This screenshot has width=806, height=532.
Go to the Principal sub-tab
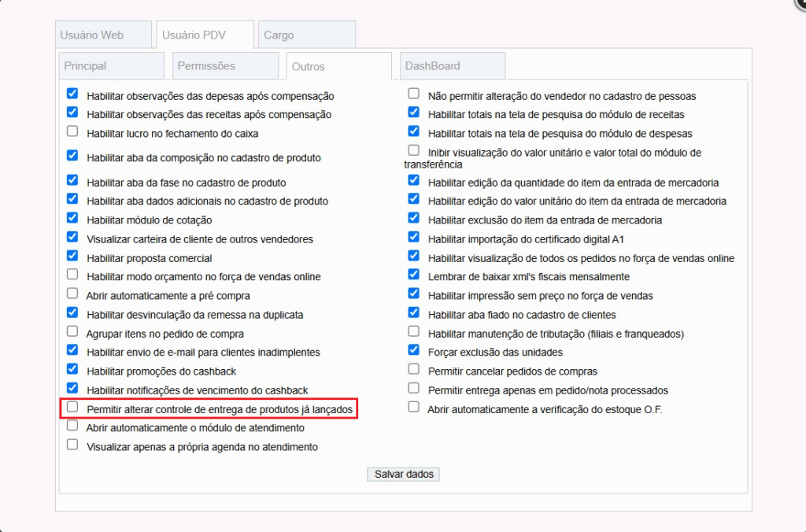click(112, 66)
